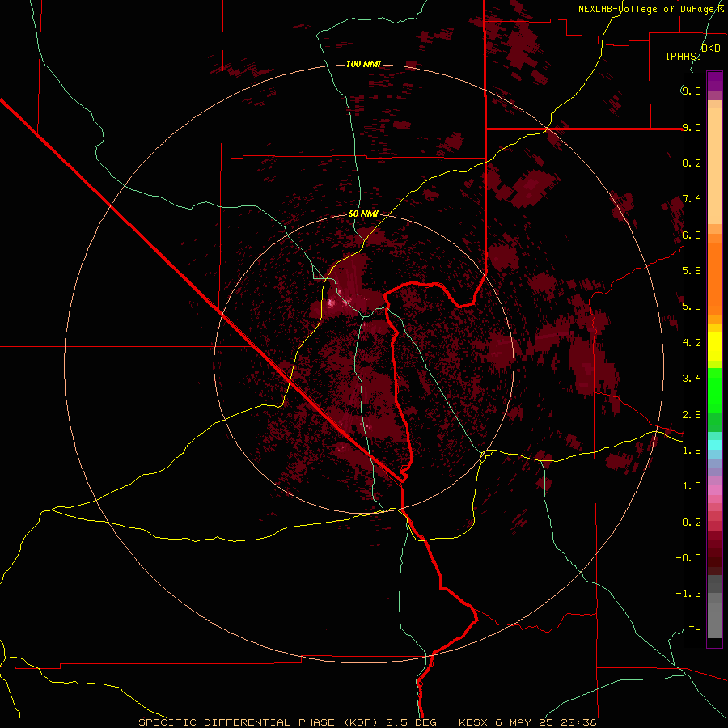Click the 3.4 value on the color scale
This screenshot has width=728, height=728.
pyautogui.click(x=692, y=378)
